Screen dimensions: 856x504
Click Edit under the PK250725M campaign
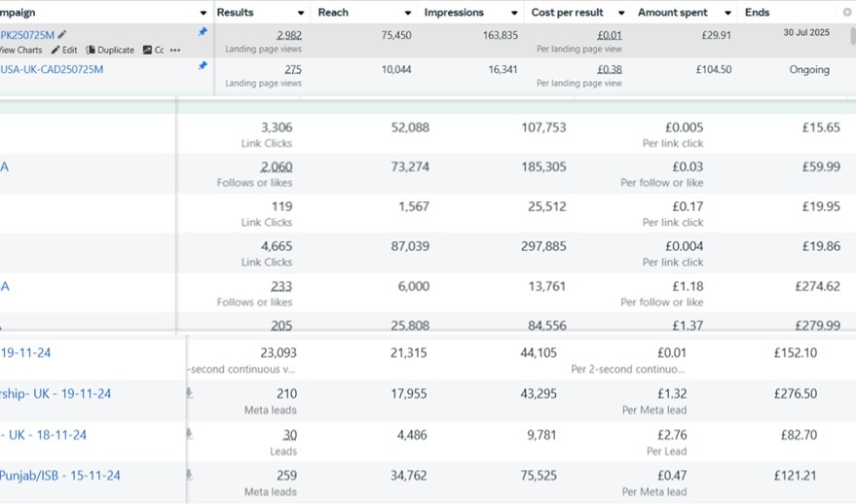click(x=64, y=51)
